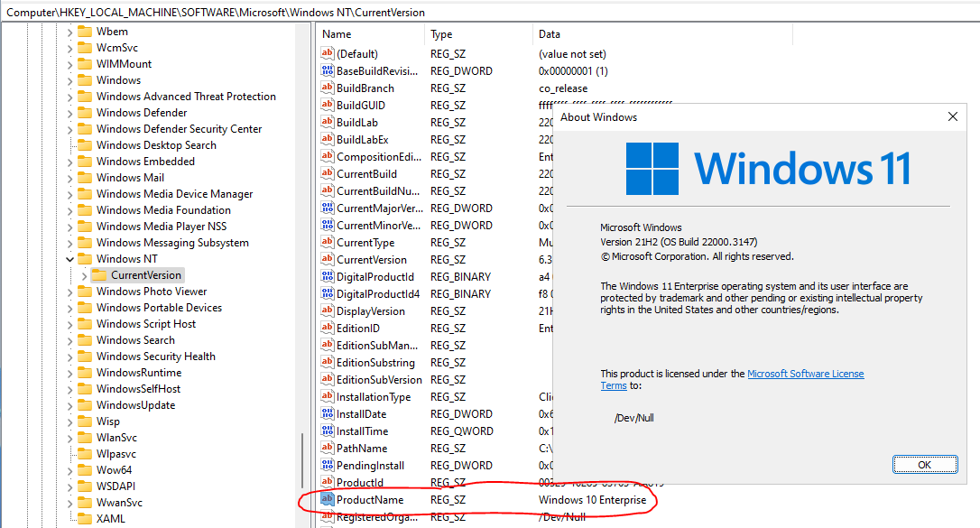Collapse the Windows NT tree node
The image size is (980, 528).
(69, 259)
